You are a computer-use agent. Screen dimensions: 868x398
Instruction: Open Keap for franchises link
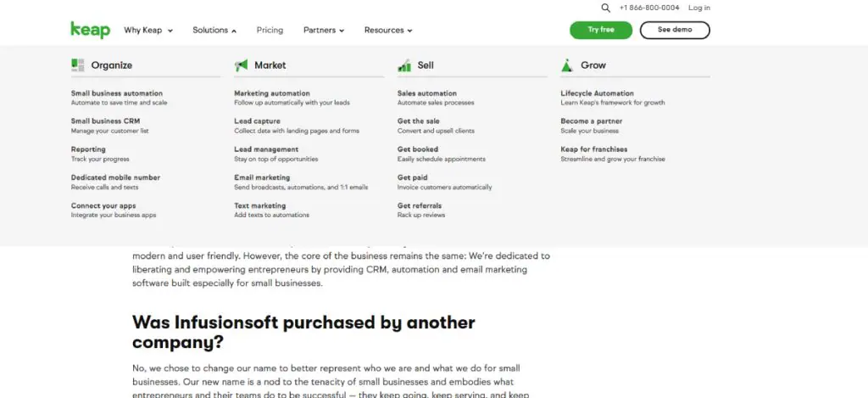click(x=594, y=149)
